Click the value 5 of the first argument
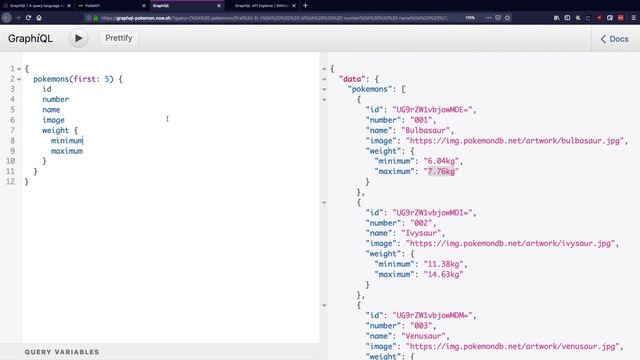The image size is (640, 360). pyautogui.click(x=107, y=79)
